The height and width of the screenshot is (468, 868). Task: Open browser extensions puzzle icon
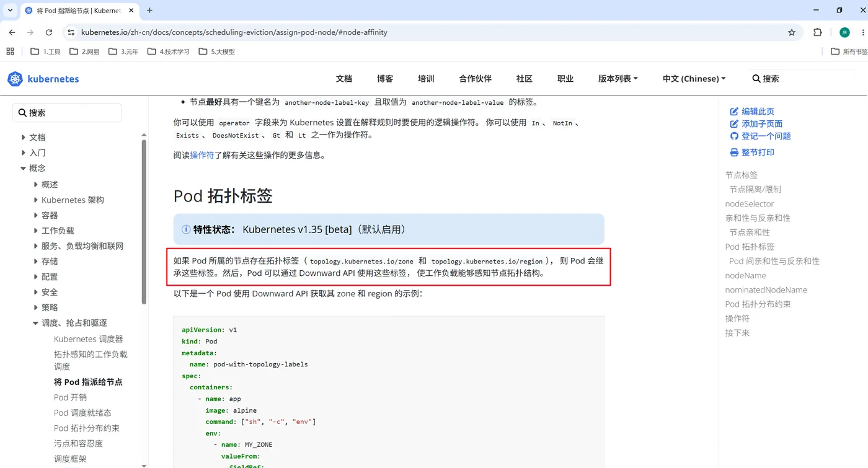coord(818,32)
